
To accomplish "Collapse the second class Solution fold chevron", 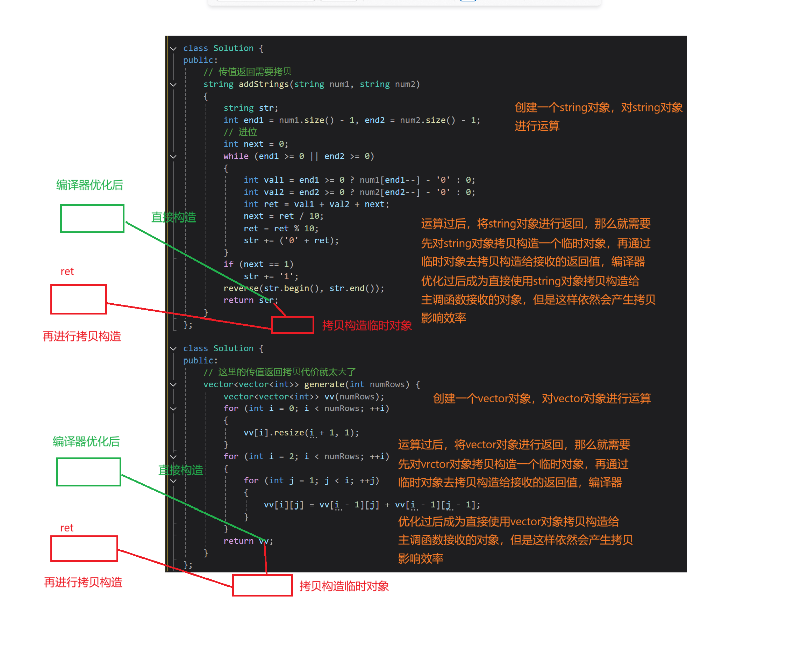I will [x=173, y=348].
